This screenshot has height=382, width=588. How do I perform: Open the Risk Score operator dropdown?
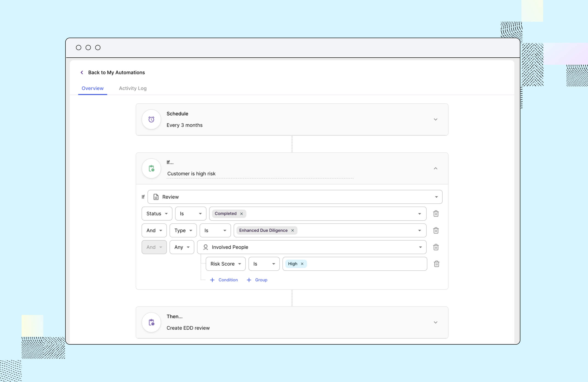pos(263,263)
